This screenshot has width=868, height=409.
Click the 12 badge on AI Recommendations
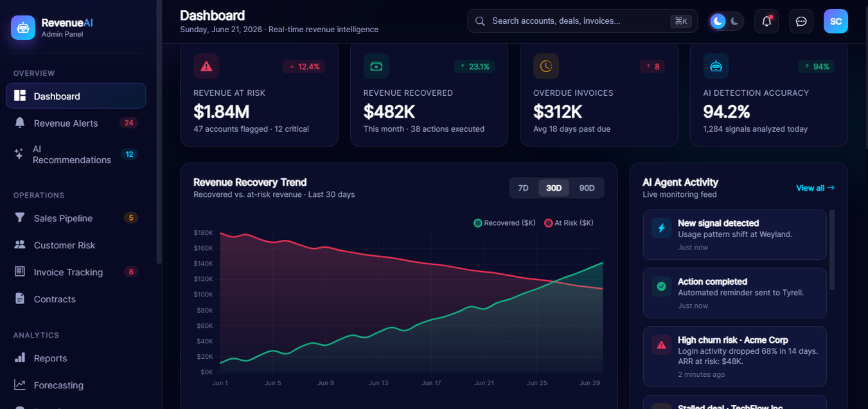pos(129,154)
